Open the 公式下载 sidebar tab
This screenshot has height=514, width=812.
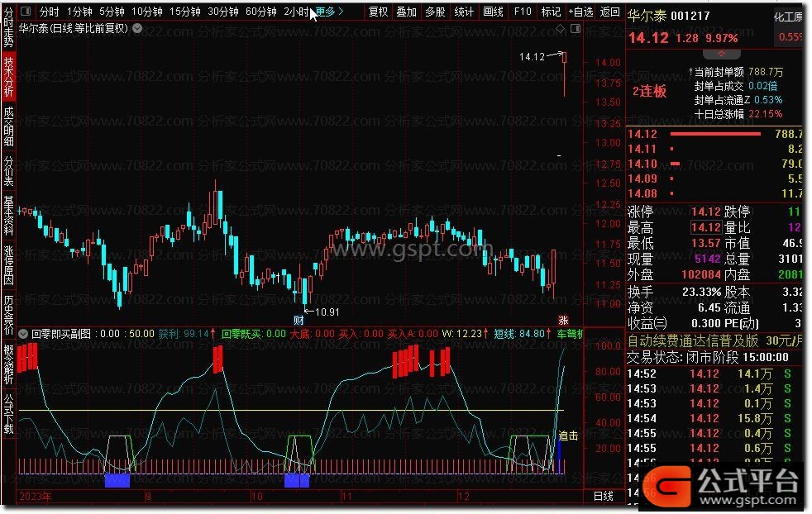pos(9,414)
